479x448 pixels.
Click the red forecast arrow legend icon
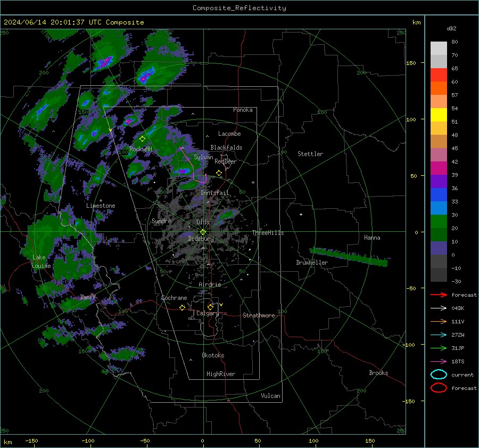[439, 295]
